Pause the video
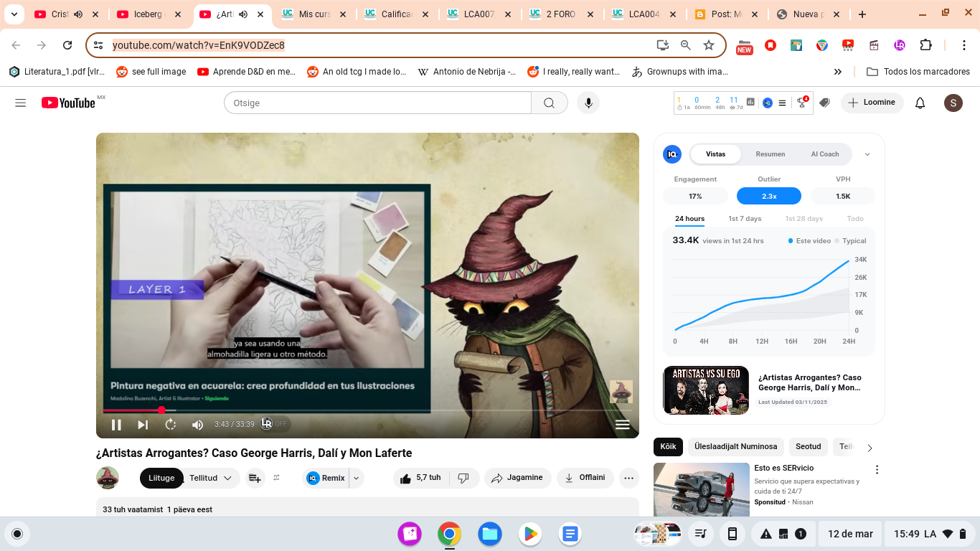Screen dimensions: 980x551 [x=116, y=425]
